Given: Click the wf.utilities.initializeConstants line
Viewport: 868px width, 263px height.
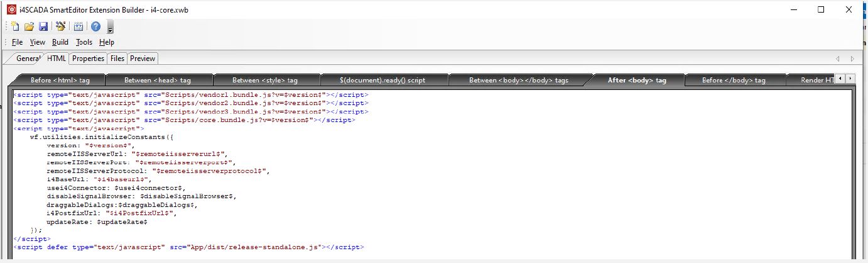Looking at the screenshot, I should (x=101, y=137).
